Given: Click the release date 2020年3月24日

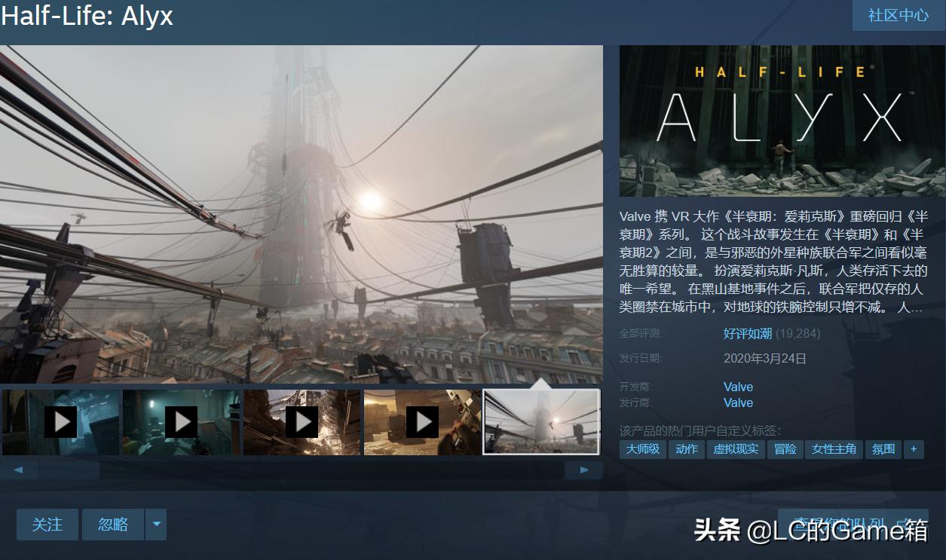Looking at the screenshot, I should tap(765, 358).
